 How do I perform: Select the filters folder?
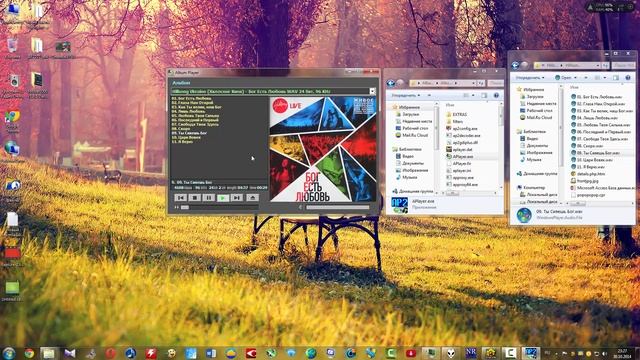tap(454, 121)
